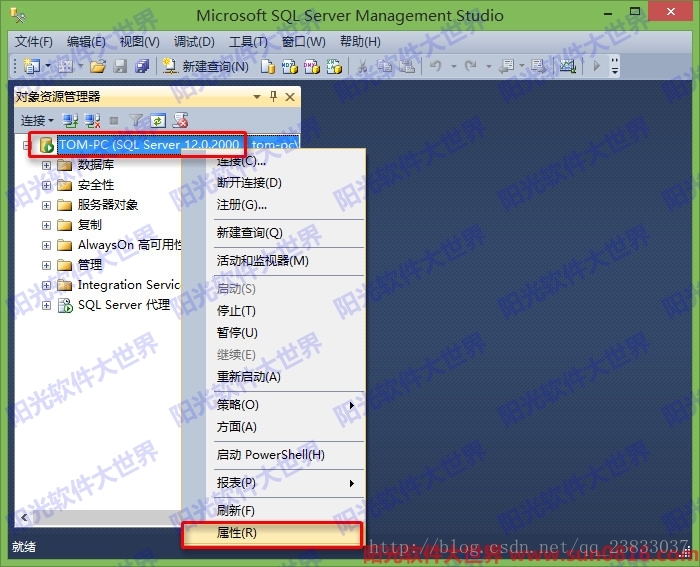The image size is (700, 567).
Task: Open the 文件(F) menu
Action: point(33,42)
